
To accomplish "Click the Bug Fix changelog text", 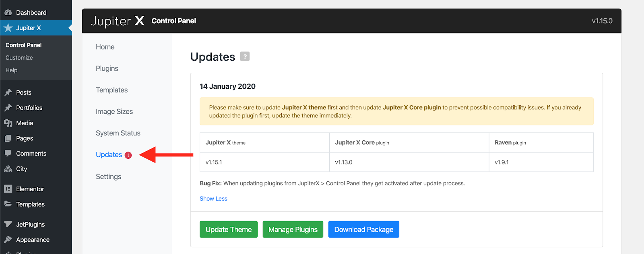I will tap(332, 183).
